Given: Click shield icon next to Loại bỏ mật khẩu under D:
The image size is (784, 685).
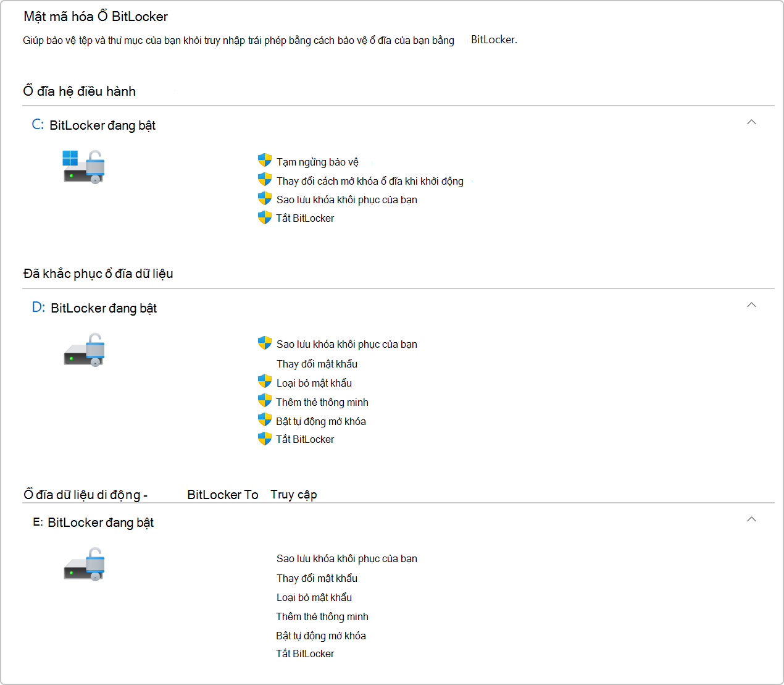Looking at the screenshot, I should tap(265, 382).
